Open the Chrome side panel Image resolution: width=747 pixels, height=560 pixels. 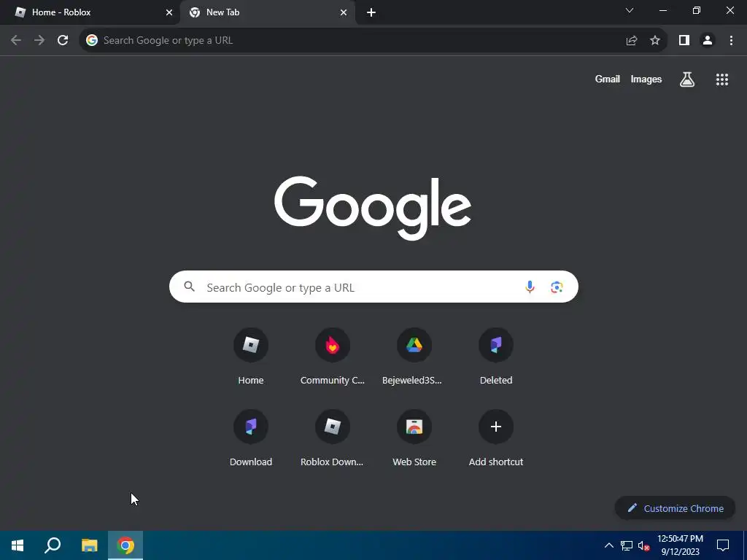click(684, 41)
